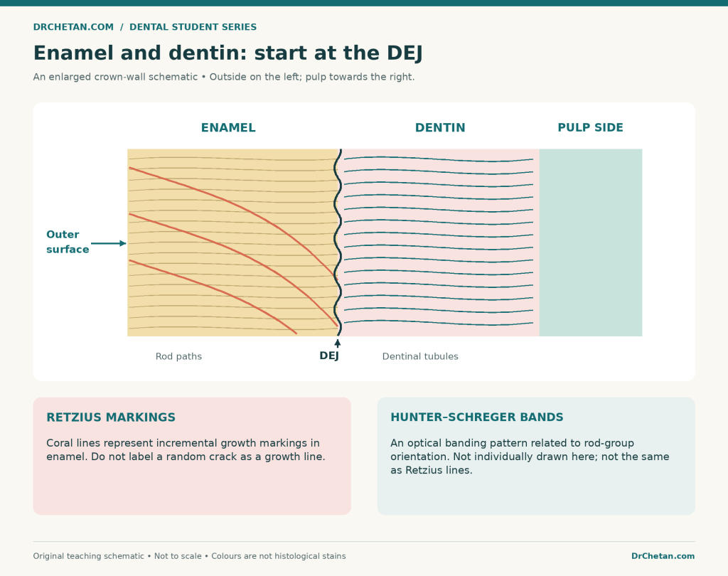The height and width of the screenshot is (576, 728).
Task: Click the 'Coral lines represent incremental growth' paragraph
Action: coord(186,449)
